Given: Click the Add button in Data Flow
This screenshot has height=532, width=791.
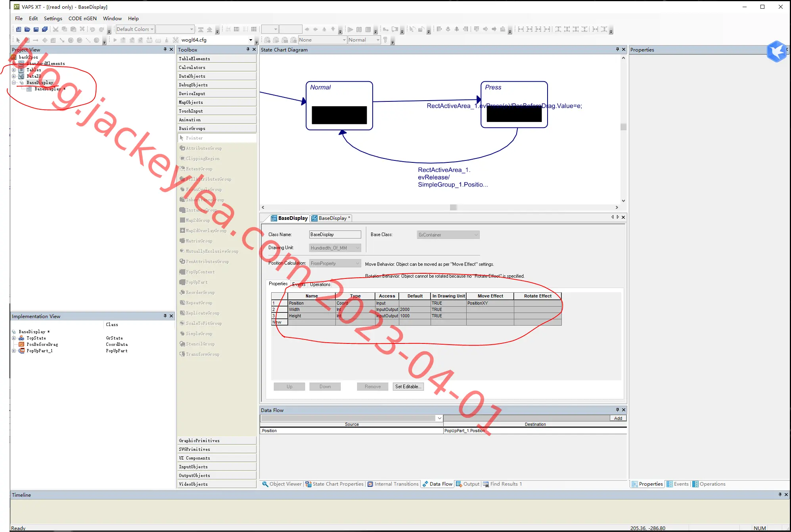Looking at the screenshot, I should (x=618, y=418).
